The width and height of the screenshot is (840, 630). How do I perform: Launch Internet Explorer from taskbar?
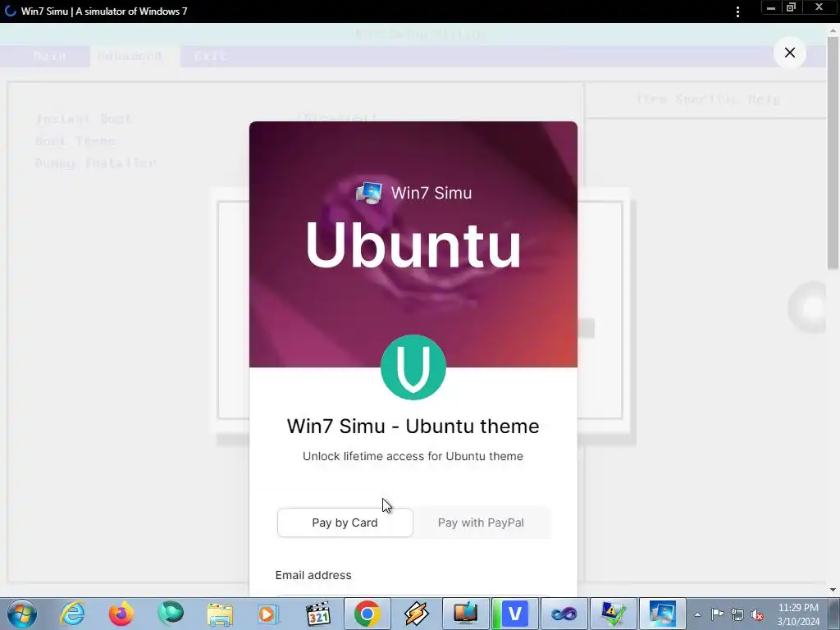click(x=72, y=614)
